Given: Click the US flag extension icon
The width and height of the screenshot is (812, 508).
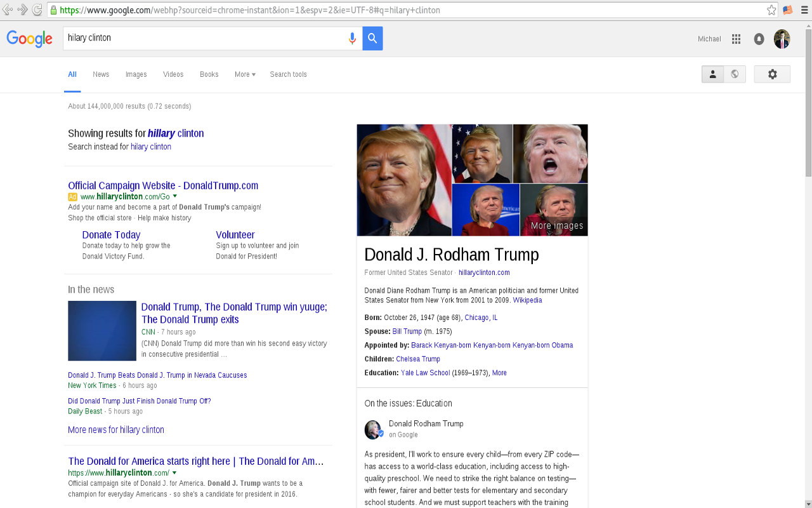Looking at the screenshot, I should point(788,10).
